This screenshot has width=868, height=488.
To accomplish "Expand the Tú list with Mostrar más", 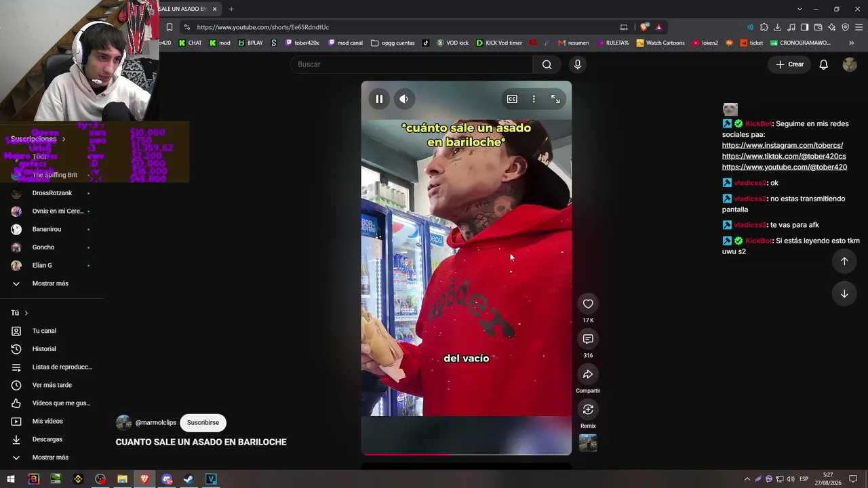I will pos(50,457).
